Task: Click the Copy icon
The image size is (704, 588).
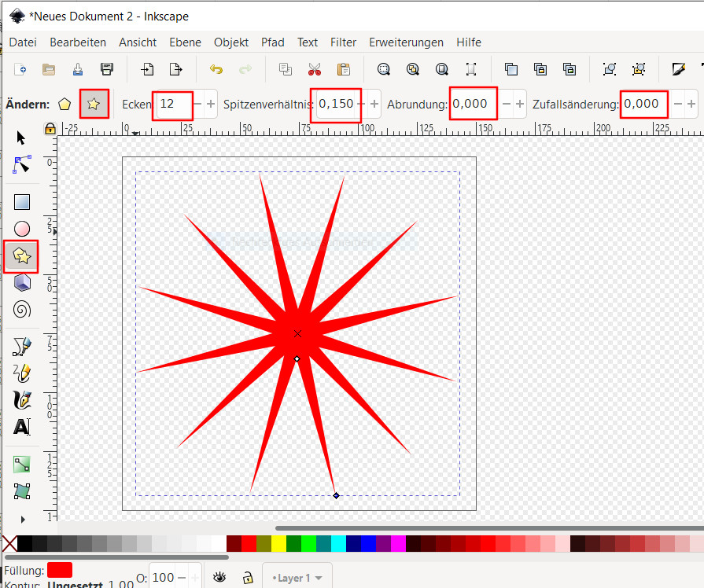Action: (285, 69)
